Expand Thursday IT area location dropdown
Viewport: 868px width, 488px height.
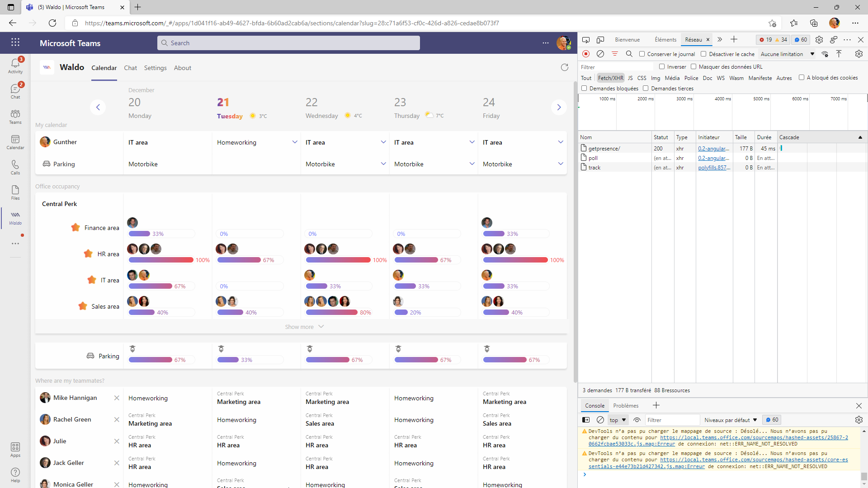472,142
